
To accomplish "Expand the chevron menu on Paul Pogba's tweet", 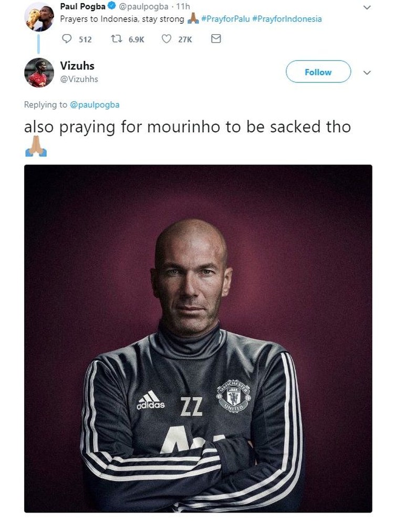I will (x=367, y=7).
